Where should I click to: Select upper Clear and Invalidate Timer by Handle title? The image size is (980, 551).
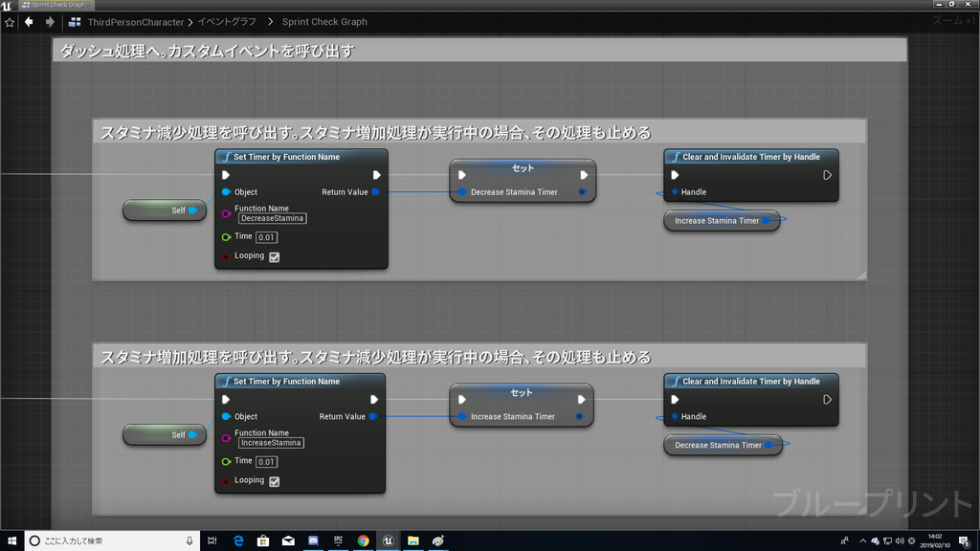pos(751,157)
